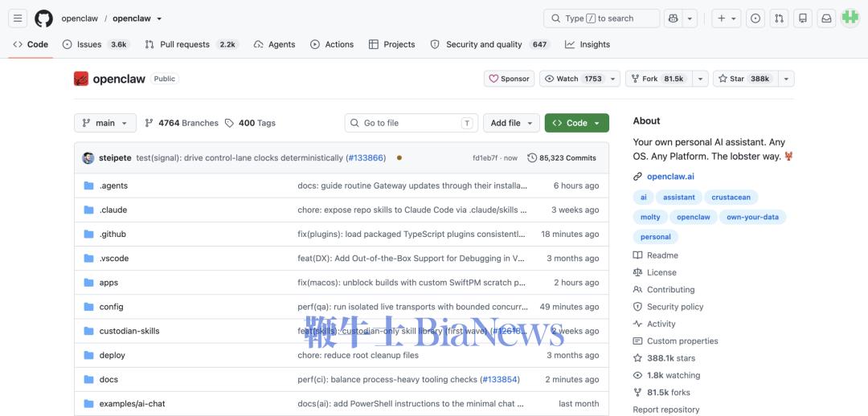Open notifications inbox icon
868x416 pixels.
(826, 18)
